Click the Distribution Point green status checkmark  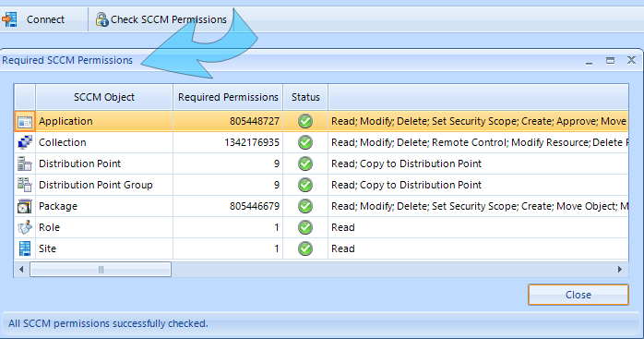[x=305, y=163]
